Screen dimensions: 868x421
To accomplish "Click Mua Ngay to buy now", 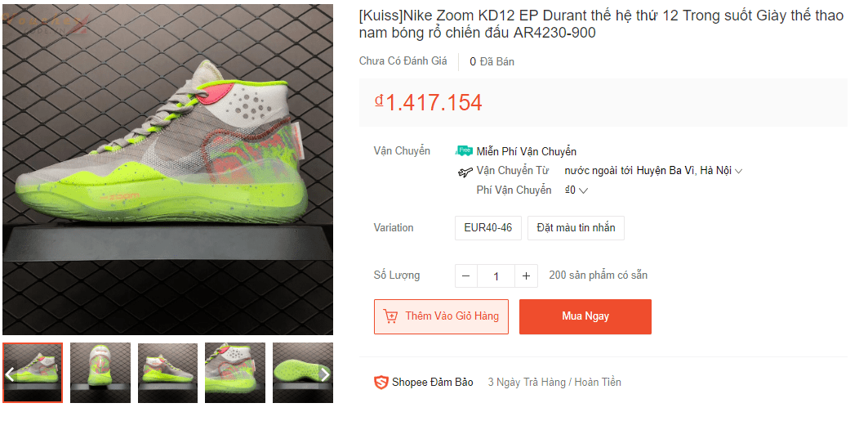I will [x=585, y=317].
